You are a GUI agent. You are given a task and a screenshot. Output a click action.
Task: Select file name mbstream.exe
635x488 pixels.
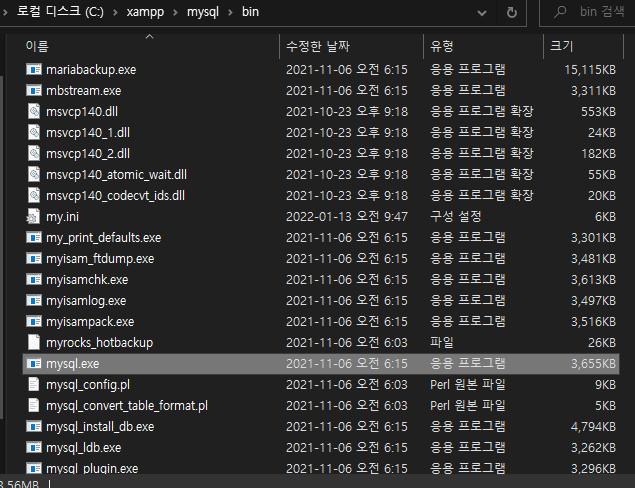[83, 91]
